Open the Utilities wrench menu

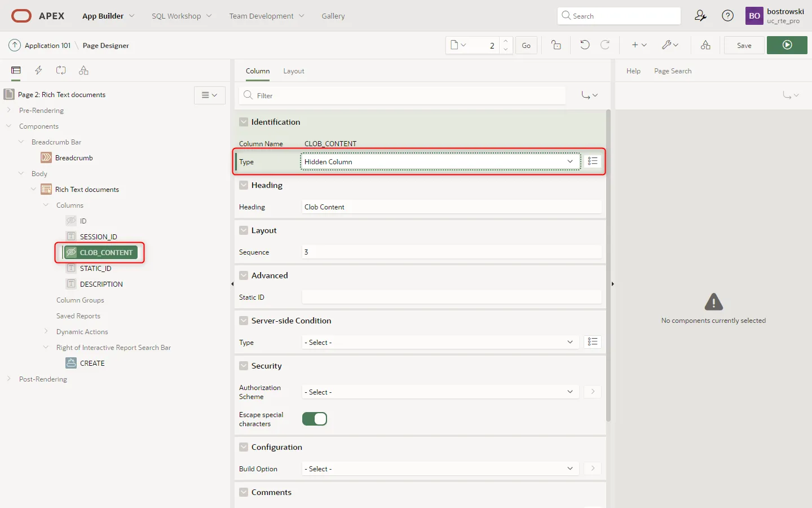click(670, 45)
